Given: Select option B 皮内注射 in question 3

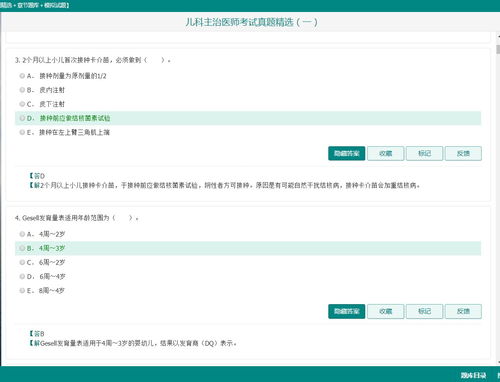Looking at the screenshot, I should pyautogui.click(x=22, y=90).
